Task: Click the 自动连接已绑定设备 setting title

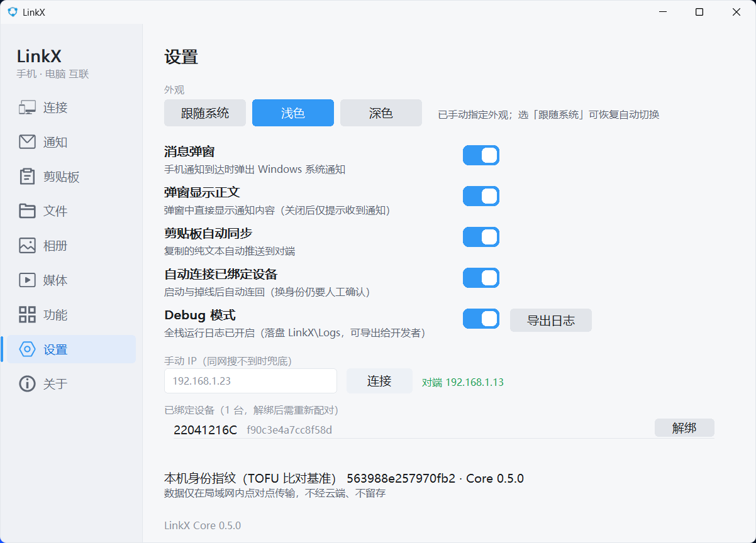Action: point(221,274)
